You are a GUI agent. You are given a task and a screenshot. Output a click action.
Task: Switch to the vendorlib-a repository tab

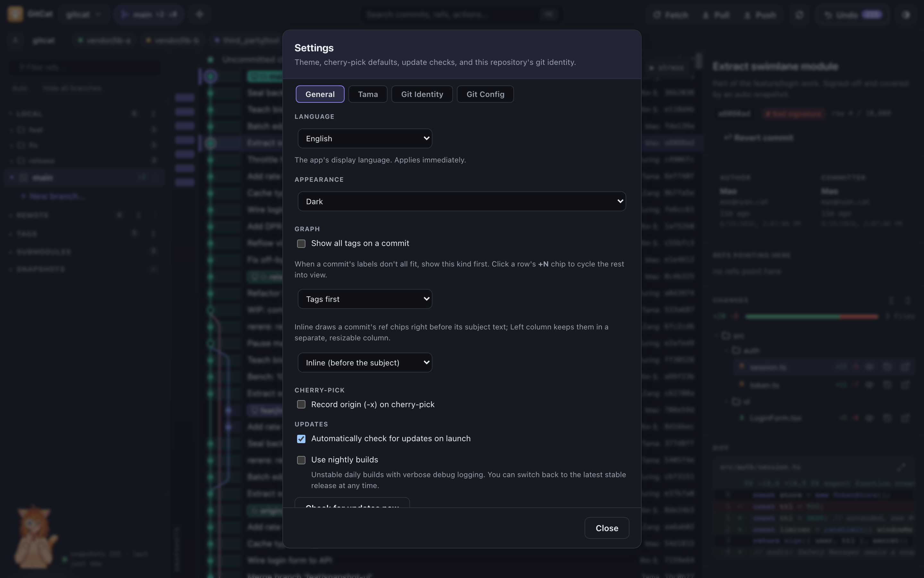pos(104,40)
